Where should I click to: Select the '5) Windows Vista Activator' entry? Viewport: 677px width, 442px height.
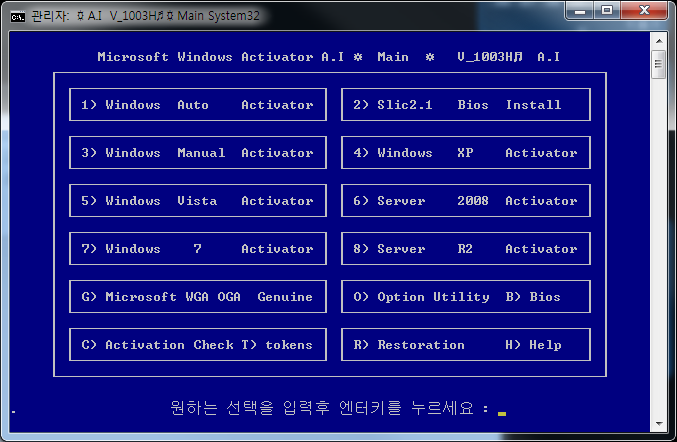tap(198, 200)
